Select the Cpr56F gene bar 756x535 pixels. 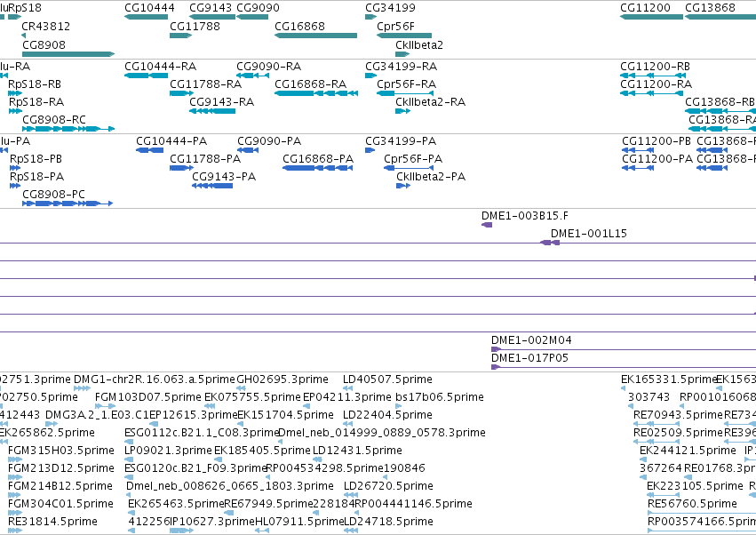tap(404, 36)
